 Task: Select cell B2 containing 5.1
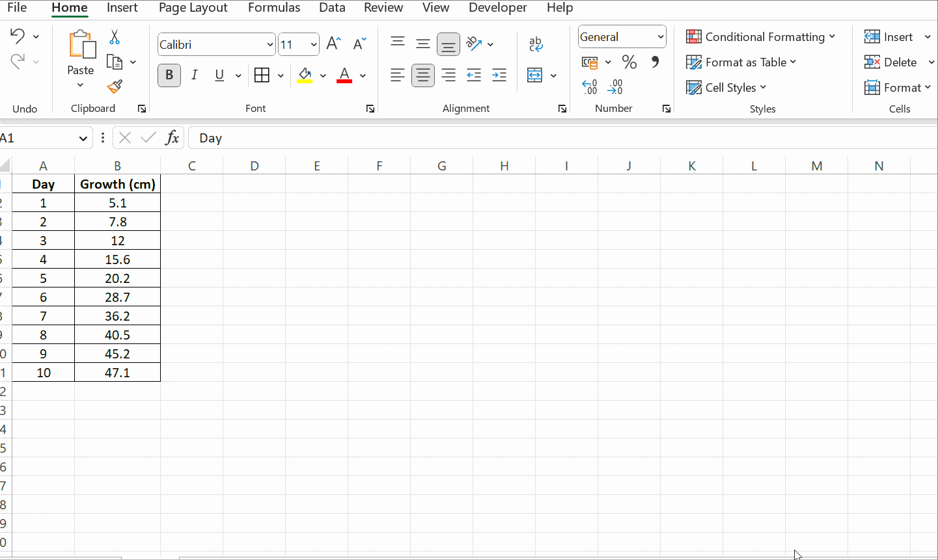pos(117,203)
